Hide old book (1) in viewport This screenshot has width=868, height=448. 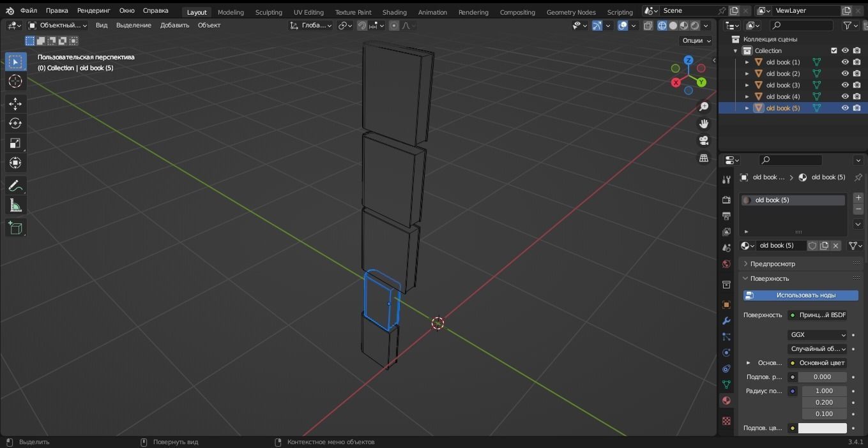[845, 62]
